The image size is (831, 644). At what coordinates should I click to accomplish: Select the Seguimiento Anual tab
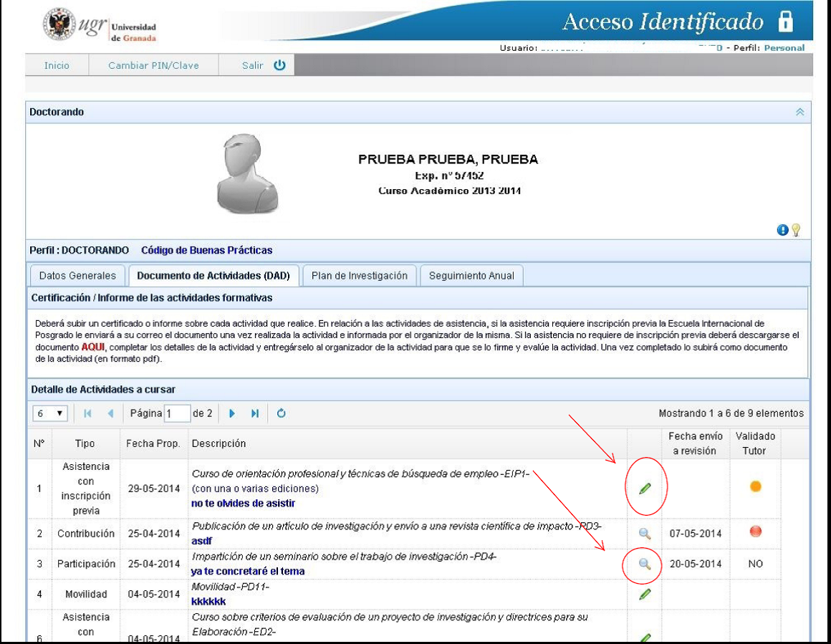(471, 276)
